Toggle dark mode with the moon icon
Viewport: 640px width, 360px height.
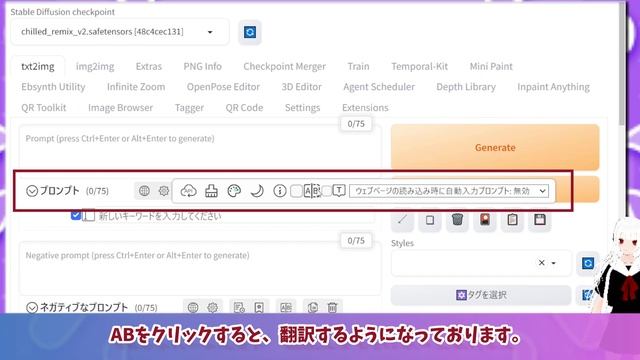(257, 191)
